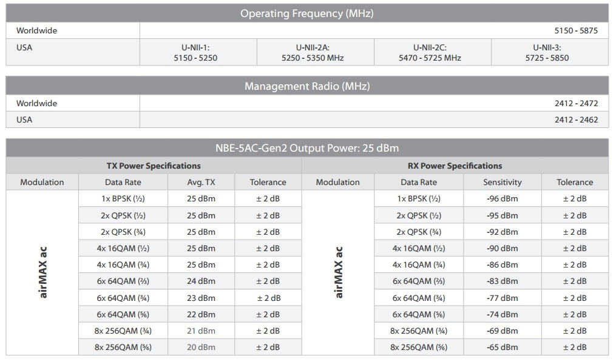Click the '-92 dBm' sensitivity value
Screen dimensions: 616x364
point(503,232)
